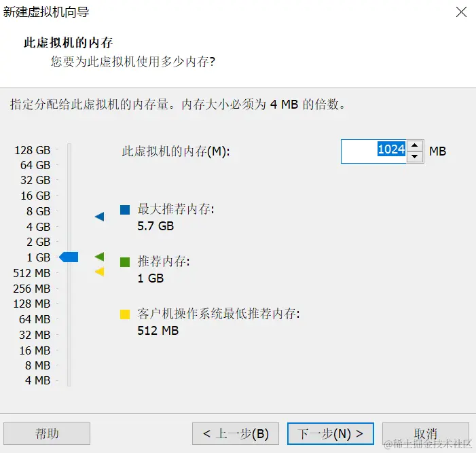Select the 8 GB scale label
476x453 pixels.
click(x=38, y=211)
